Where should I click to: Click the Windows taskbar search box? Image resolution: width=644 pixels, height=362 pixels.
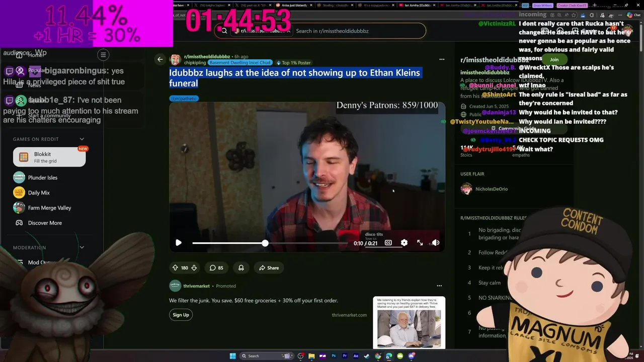click(267, 356)
